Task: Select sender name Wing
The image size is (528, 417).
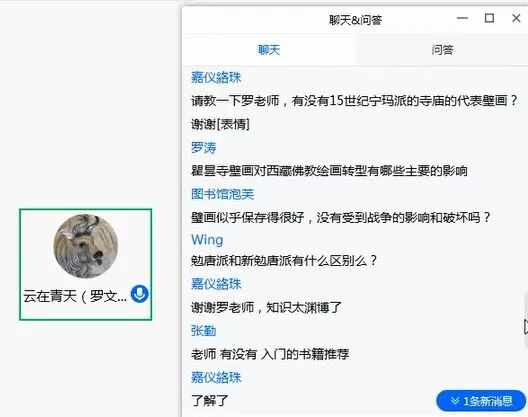Action: (x=207, y=240)
